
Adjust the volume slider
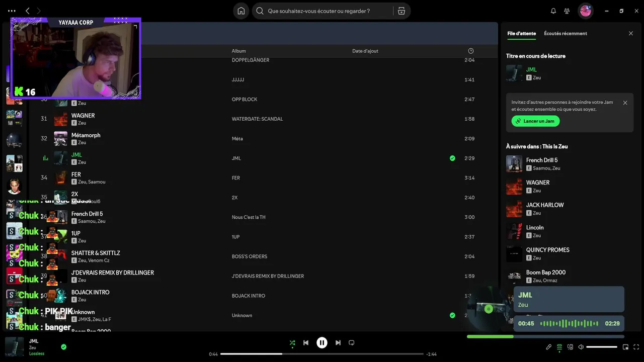pyautogui.click(x=602, y=347)
